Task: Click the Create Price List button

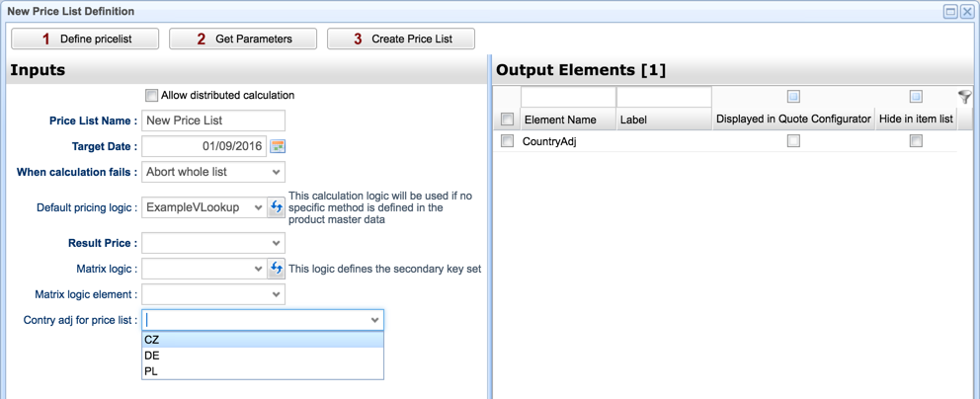Action: 401,40
